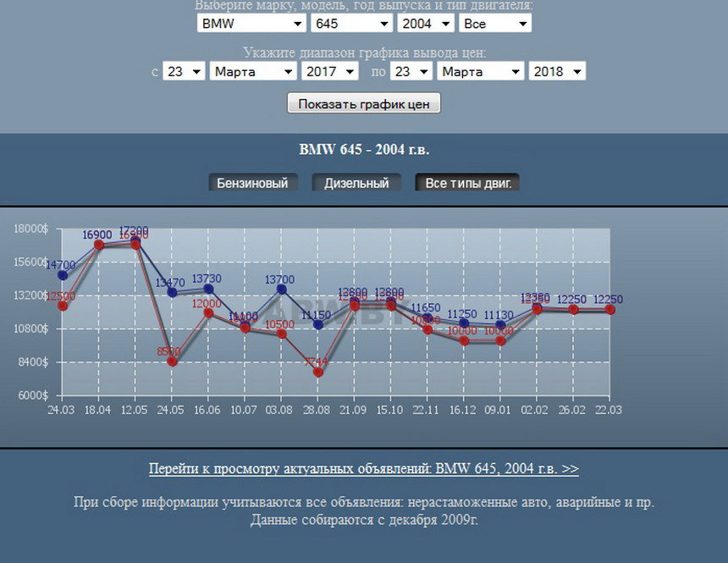Click the data point at date 26.02
This screenshot has width=728, height=563.
(x=573, y=309)
